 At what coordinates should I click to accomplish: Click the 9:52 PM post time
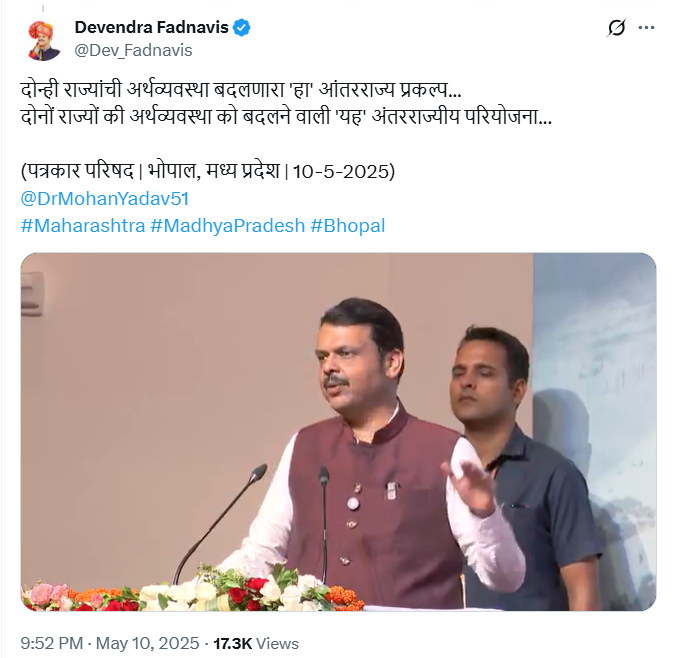[x=52, y=643]
